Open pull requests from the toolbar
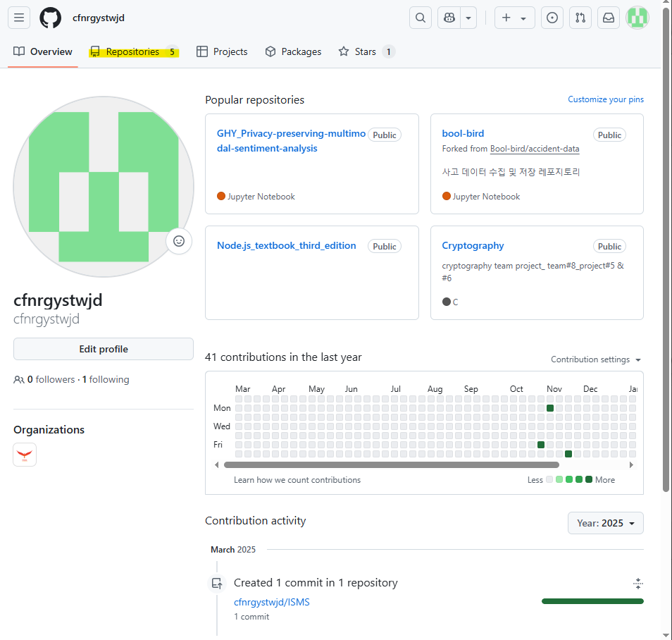The image size is (672, 640). 580,18
